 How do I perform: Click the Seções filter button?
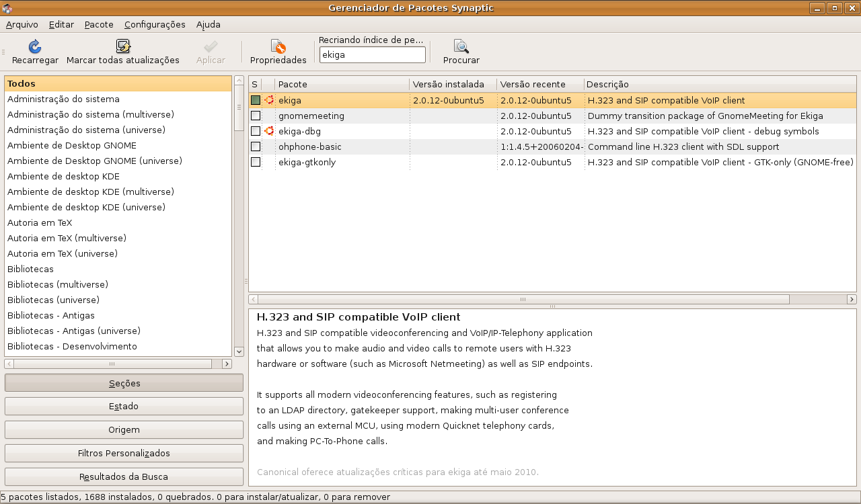124,383
